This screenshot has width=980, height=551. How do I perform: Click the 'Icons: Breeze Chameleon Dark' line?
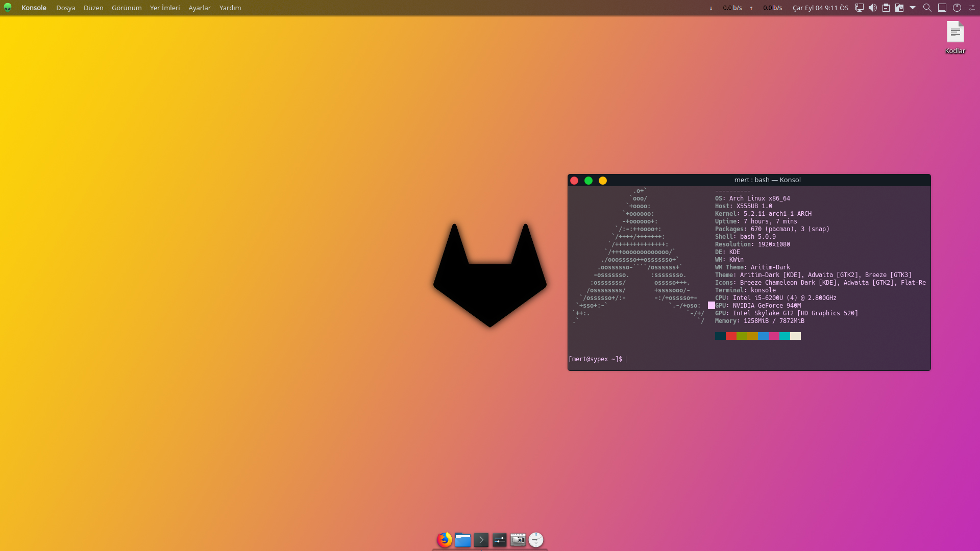coord(820,283)
